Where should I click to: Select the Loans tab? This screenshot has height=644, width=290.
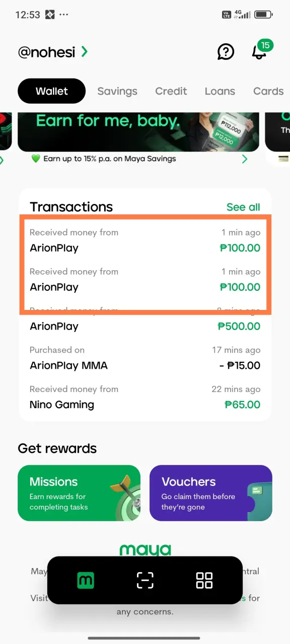tap(220, 91)
